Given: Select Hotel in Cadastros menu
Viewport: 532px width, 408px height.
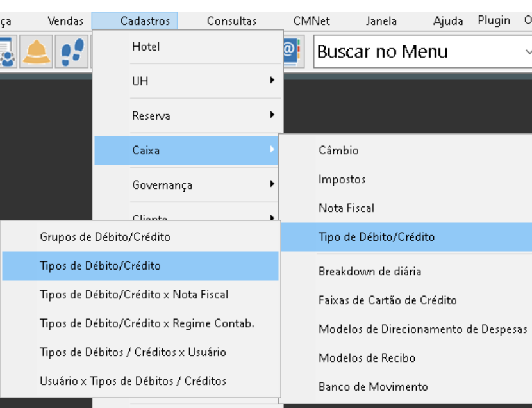Looking at the screenshot, I should pos(188,47).
